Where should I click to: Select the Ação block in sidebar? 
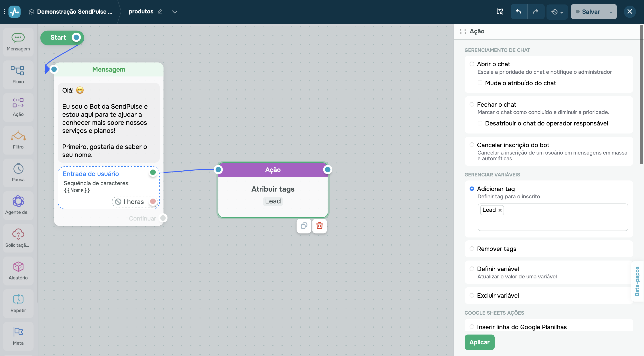(x=18, y=107)
